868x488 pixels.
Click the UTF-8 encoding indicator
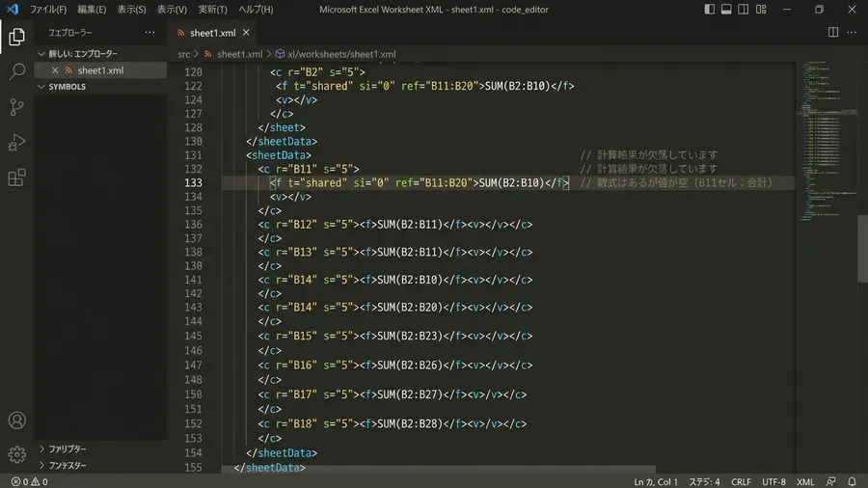point(773,482)
